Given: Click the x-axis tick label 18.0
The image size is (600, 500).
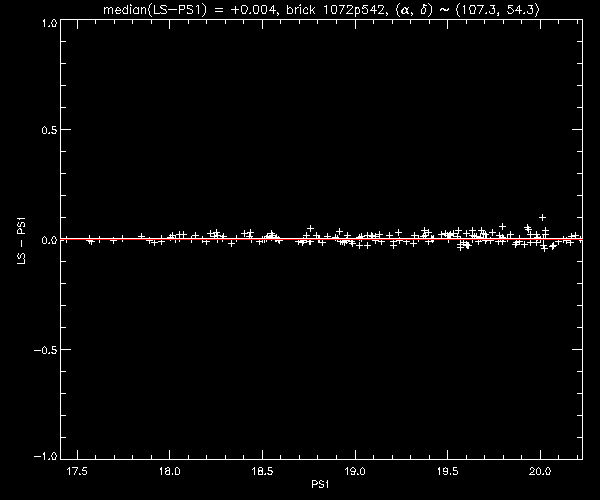Looking at the screenshot, I should (x=170, y=471).
